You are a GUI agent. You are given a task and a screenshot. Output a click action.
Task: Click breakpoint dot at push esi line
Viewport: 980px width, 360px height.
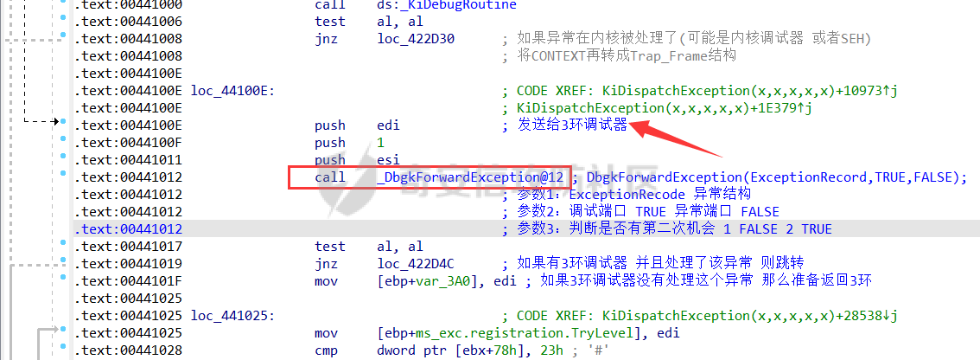(x=63, y=156)
